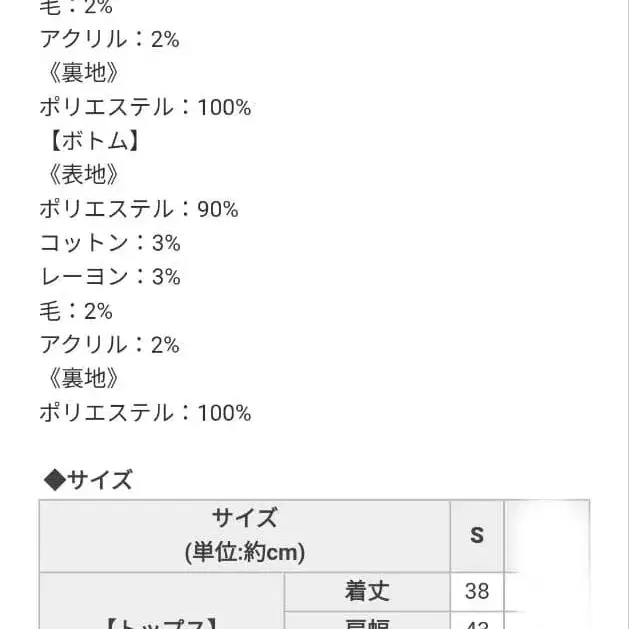This screenshot has height=629, width=629.
Task: Click the 着丈 row label cell
Action: pos(367,591)
